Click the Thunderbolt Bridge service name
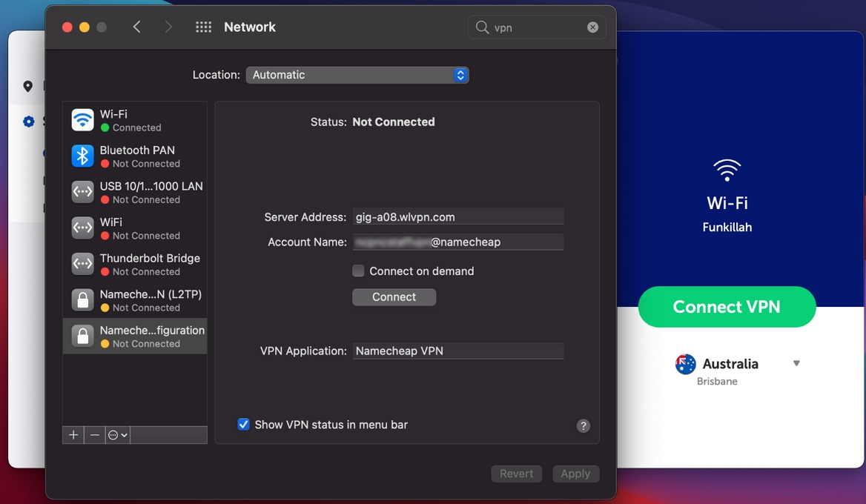This screenshot has height=504, width=866. [x=150, y=259]
